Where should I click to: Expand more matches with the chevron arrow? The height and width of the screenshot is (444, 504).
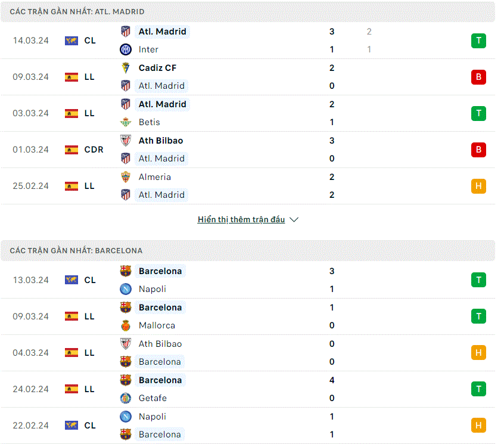pos(294,219)
